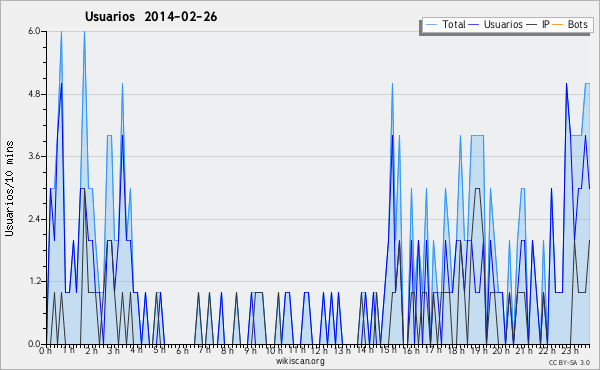Click the '8 h' x-axis label
This screenshot has width=600, height=370.
pyautogui.click(x=227, y=350)
